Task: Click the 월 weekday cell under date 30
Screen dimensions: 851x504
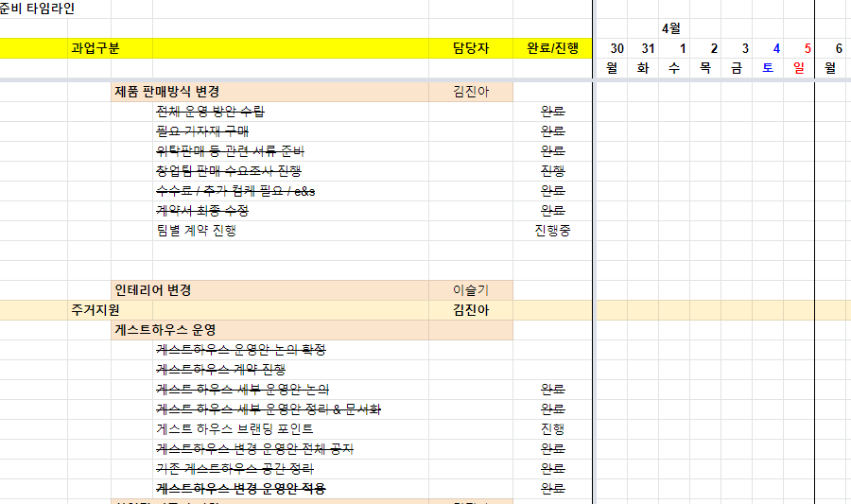Action: 612,68
